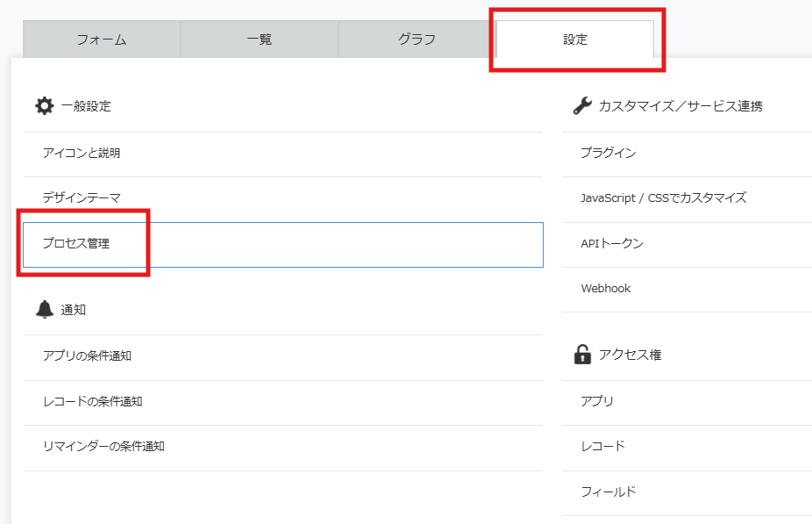Open フィールド access permissions
This screenshot has width=812, height=524.
(608, 492)
